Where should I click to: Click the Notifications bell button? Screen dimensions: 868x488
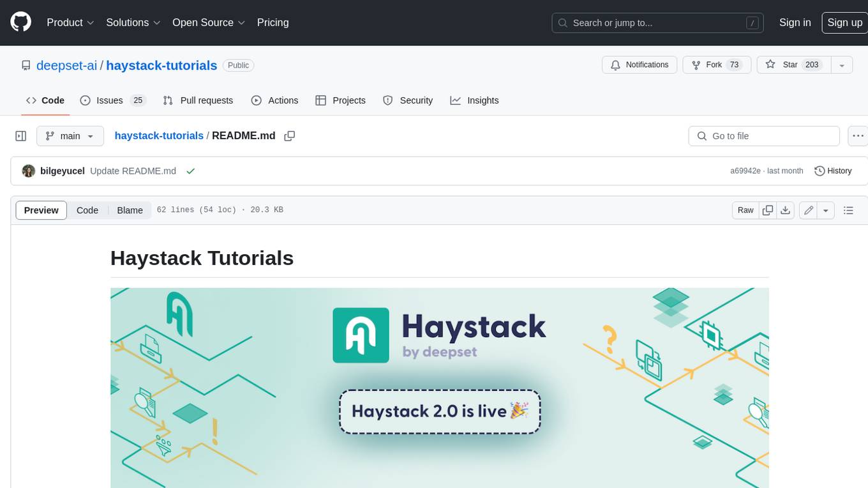point(640,65)
